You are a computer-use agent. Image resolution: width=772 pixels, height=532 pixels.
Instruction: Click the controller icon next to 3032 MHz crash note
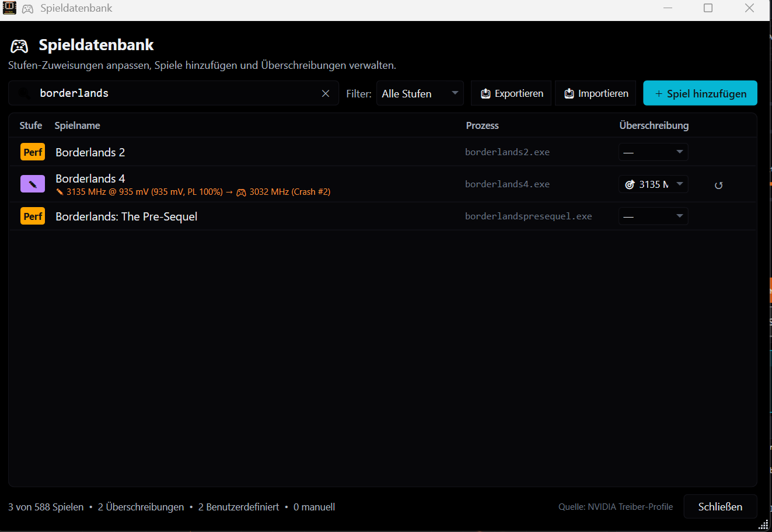point(241,191)
